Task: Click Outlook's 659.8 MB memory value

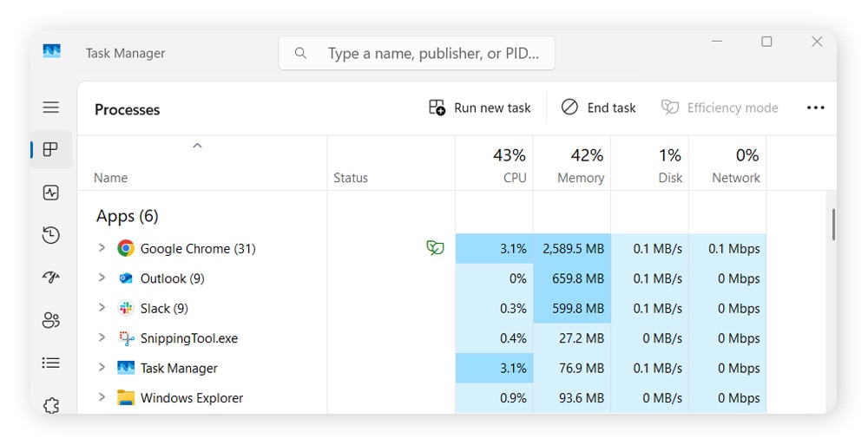Action: tap(578, 278)
